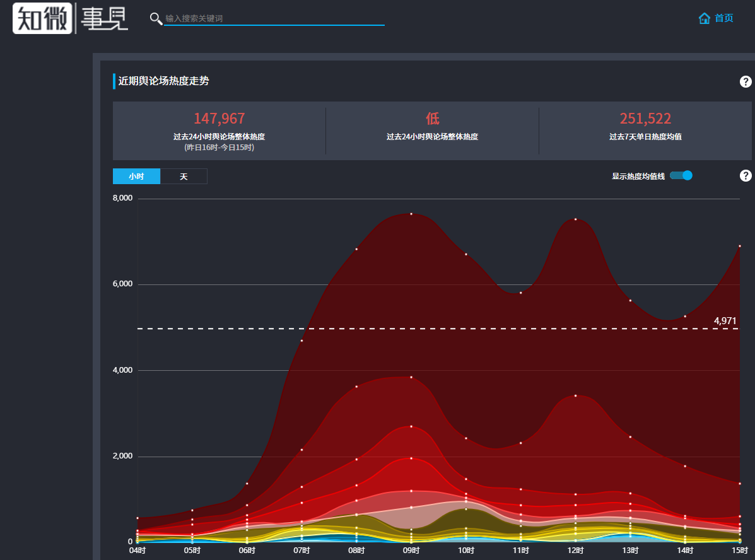Image resolution: width=755 pixels, height=560 pixels.
Task: Click the 4,971 mean line label
Action: tap(725, 321)
